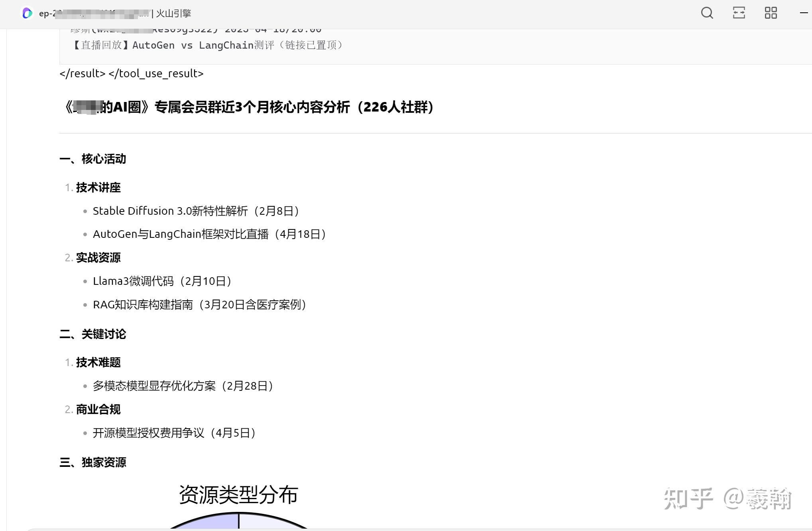This screenshot has width=812, height=531.
Task: Click the fit-to-width icon at top right
Action: click(739, 13)
